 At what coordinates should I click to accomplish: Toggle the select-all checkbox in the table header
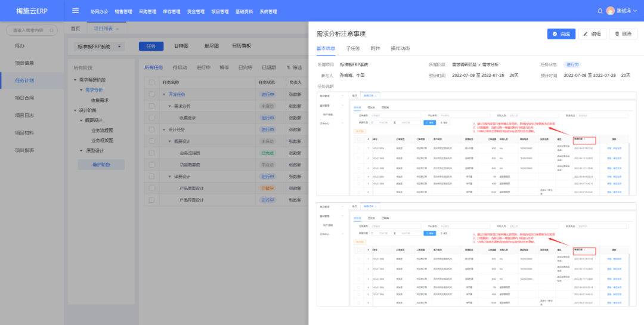click(151, 82)
